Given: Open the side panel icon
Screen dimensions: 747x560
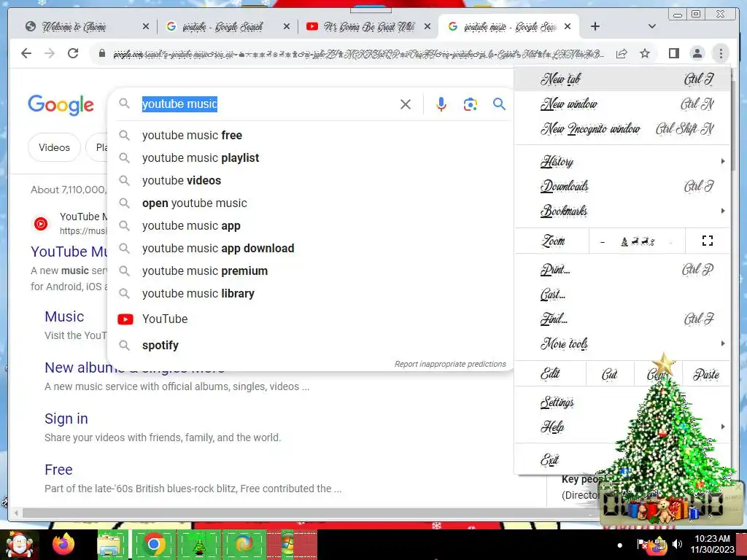Looking at the screenshot, I should click(673, 53).
